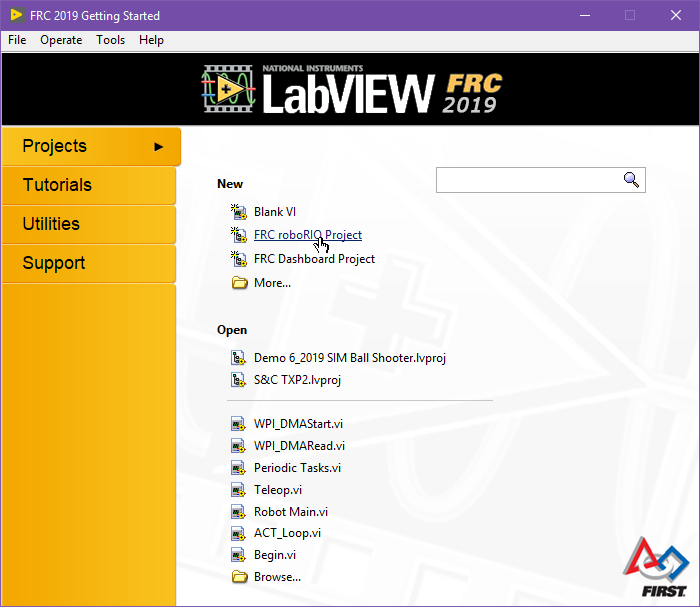
Task: Open the File menu
Action: [x=17, y=40]
